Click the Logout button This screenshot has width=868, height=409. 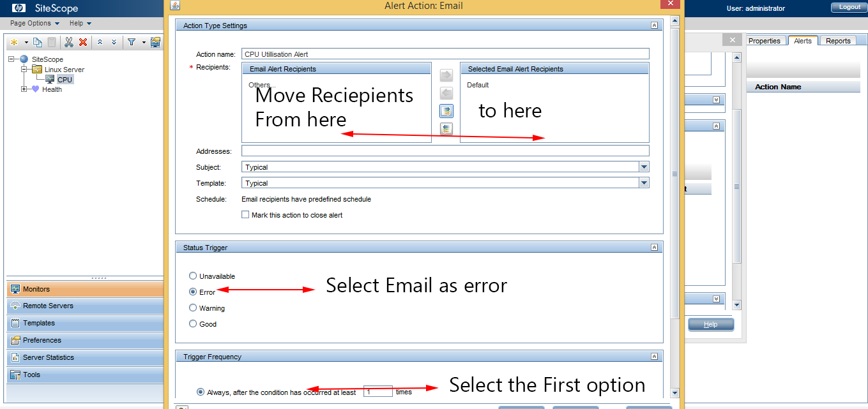(x=849, y=7)
